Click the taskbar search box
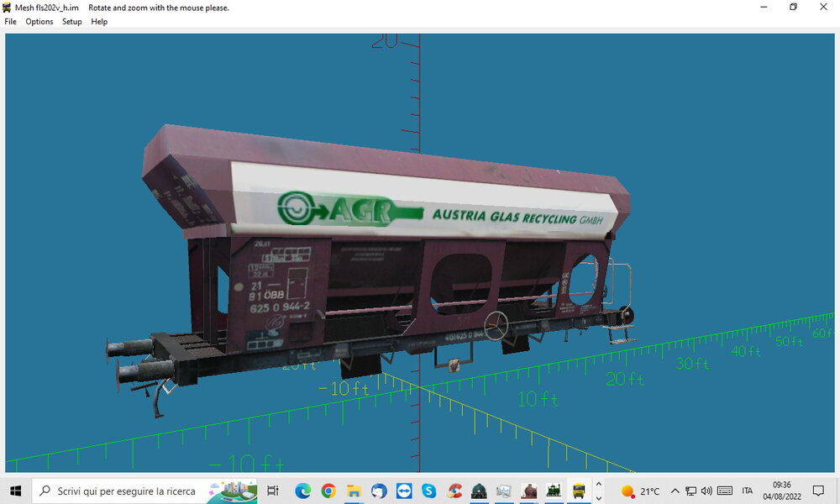The height and width of the screenshot is (504, 840). [x=144, y=491]
